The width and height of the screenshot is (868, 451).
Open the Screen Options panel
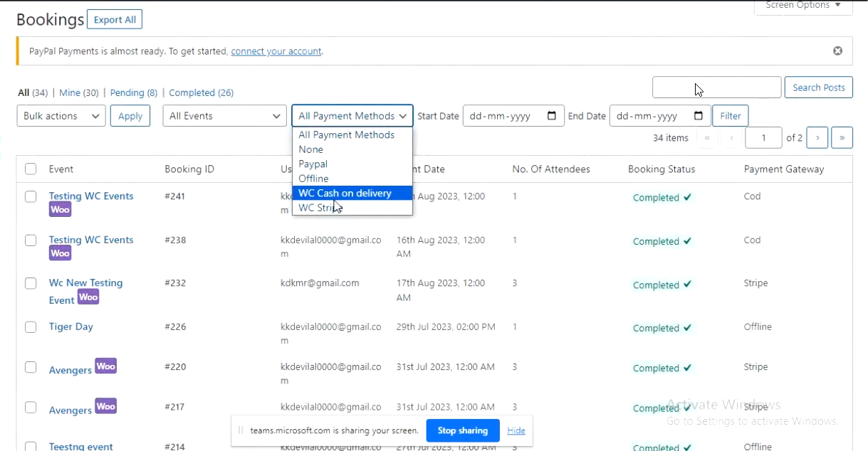click(803, 6)
